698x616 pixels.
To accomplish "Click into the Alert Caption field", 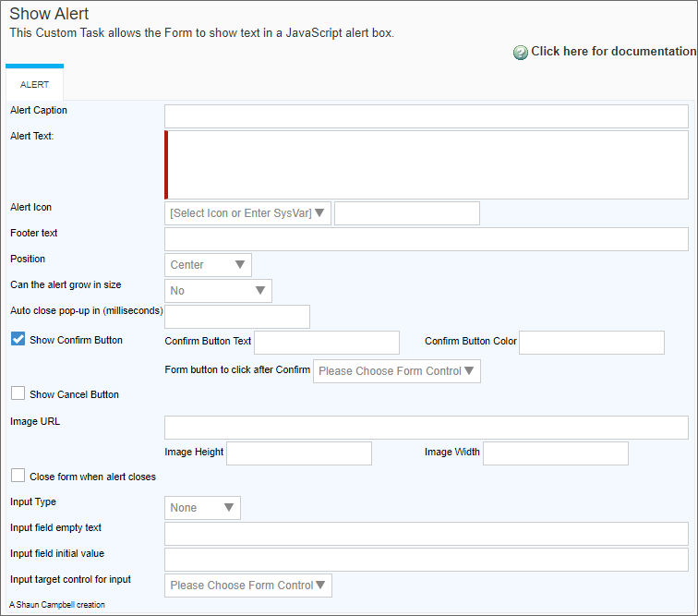I will pos(427,116).
